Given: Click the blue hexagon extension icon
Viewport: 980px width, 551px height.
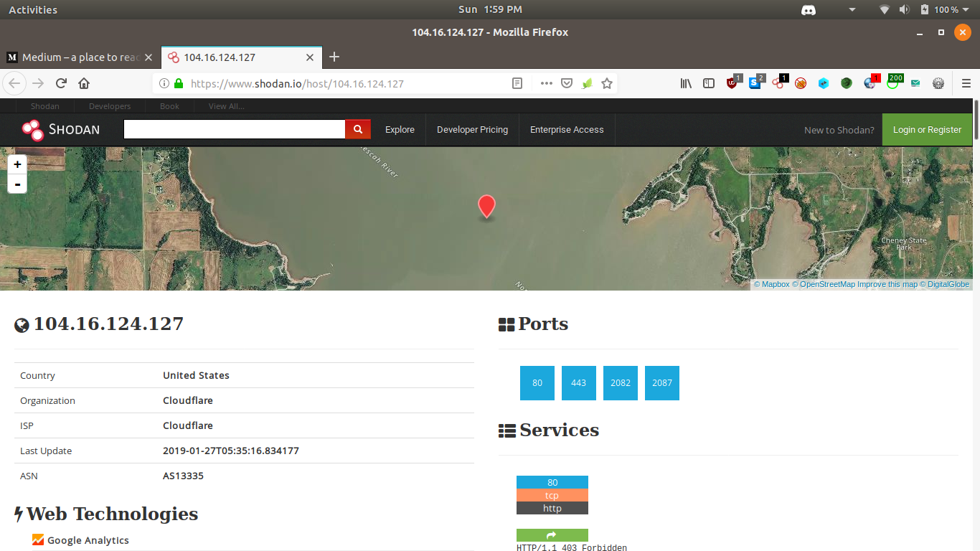Looking at the screenshot, I should tap(824, 83).
